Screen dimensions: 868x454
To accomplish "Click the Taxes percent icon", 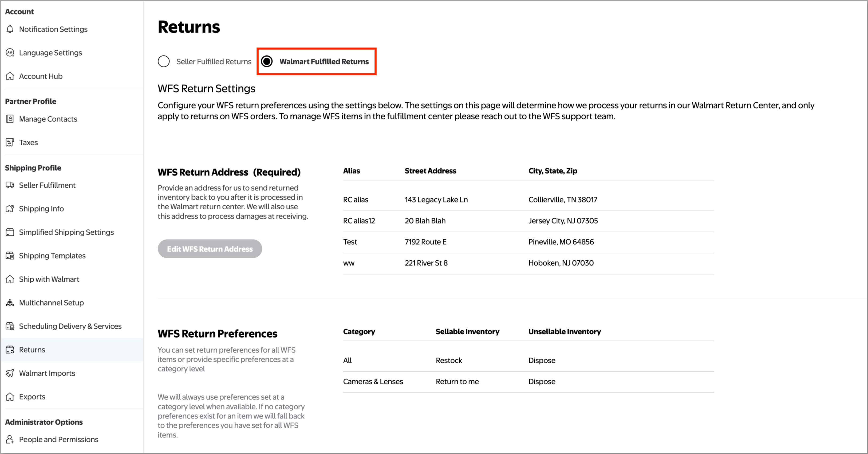I will (10, 142).
